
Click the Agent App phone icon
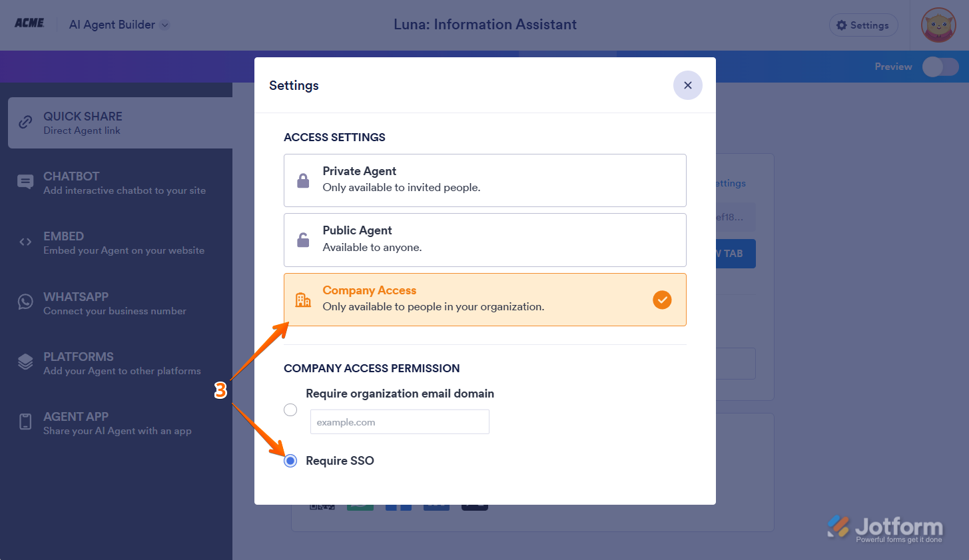pos(25,422)
